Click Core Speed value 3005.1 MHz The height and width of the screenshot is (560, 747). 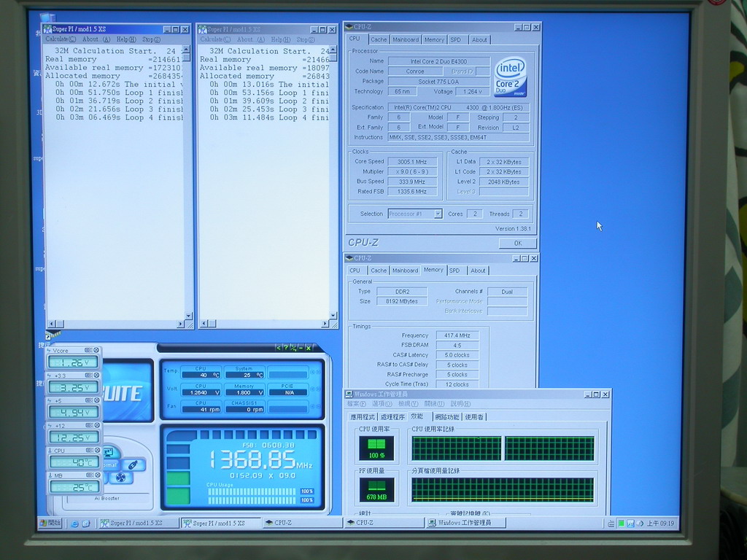point(413,162)
